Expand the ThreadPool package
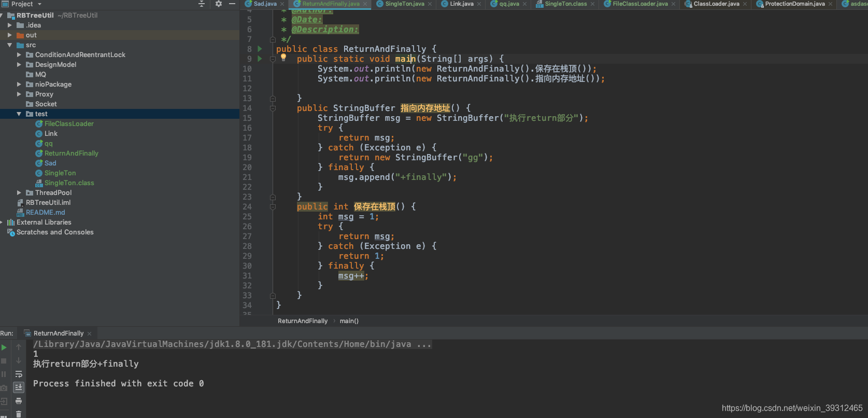868x418 pixels. (x=19, y=192)
